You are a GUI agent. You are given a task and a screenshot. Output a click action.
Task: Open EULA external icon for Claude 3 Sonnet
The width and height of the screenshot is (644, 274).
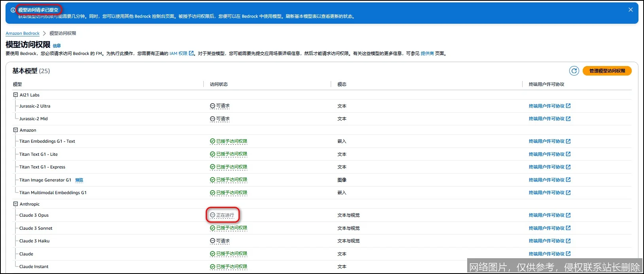pos(568,228)
